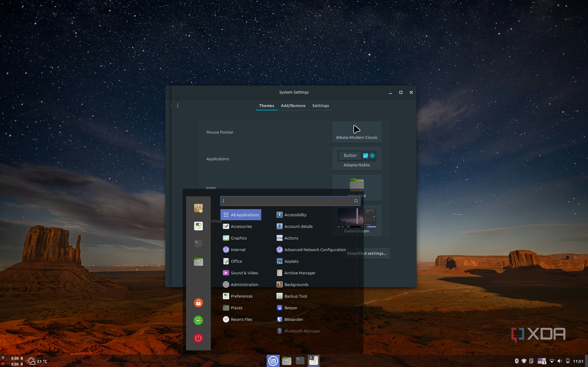Image resolution: width=588 pixels, height=367 pixels.
Task: Log out using the green logout icon
Action: (198, 320)
